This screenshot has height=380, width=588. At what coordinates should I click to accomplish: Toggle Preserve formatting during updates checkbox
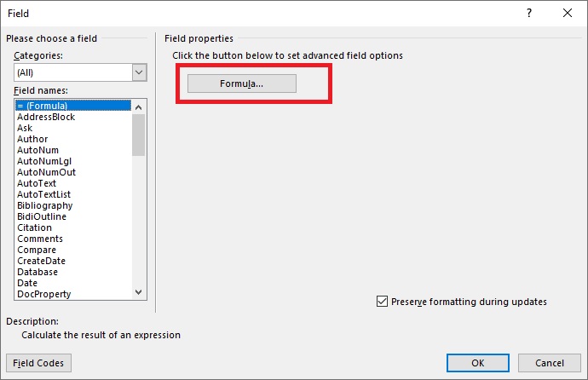click(x=382, y=302)
